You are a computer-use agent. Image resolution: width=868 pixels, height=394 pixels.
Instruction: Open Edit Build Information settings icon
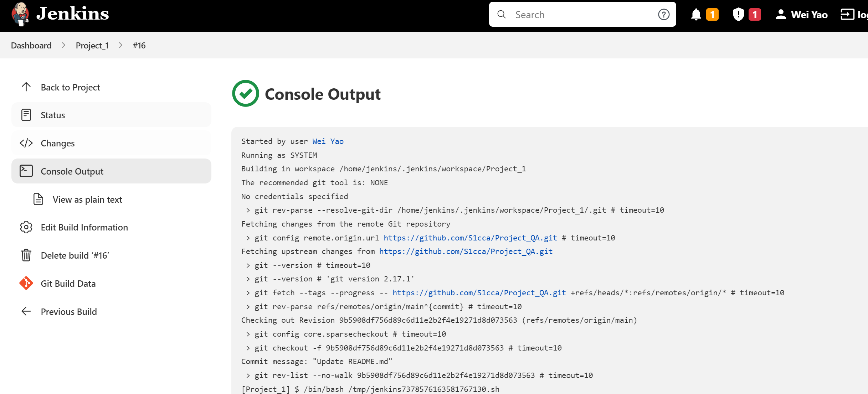tap(26, 227)
